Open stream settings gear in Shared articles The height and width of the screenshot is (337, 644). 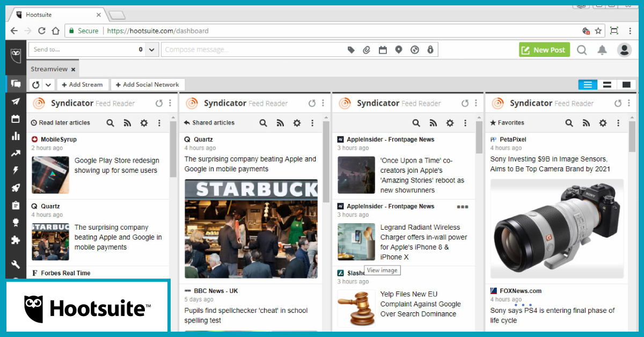tap(297, 123)
